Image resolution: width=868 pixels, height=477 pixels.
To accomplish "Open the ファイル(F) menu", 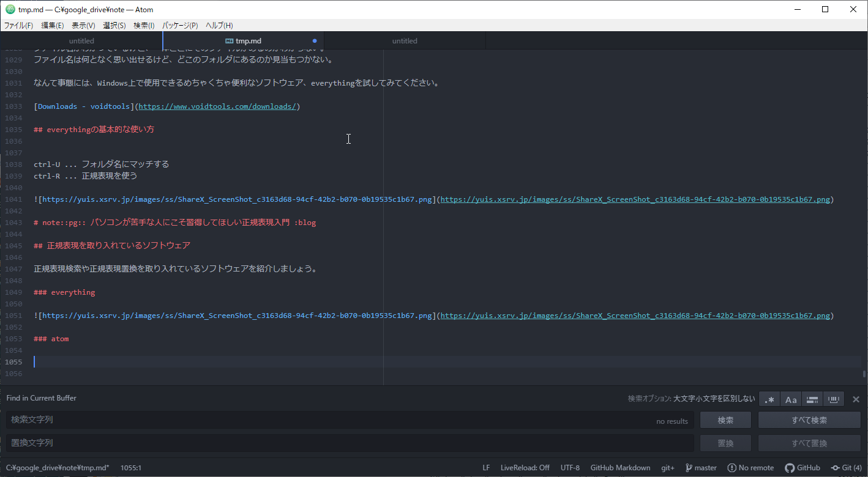I will pos(18,26).
